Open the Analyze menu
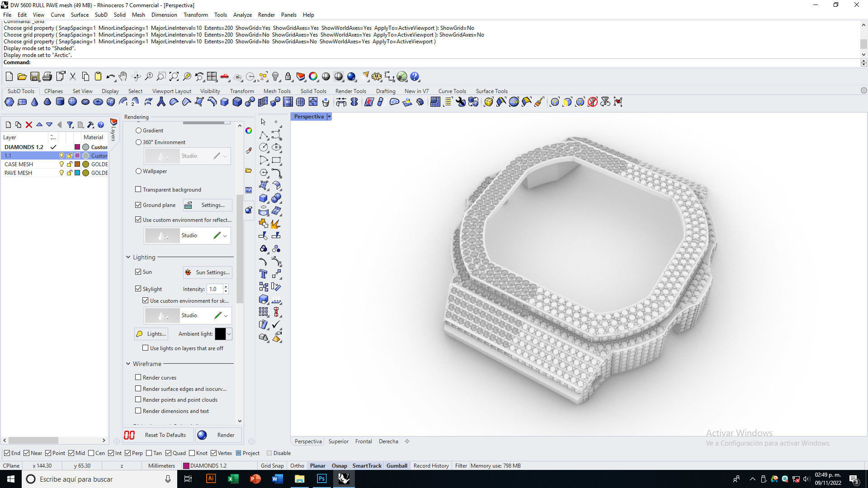868x488 pixels. [x=242, y=15]
